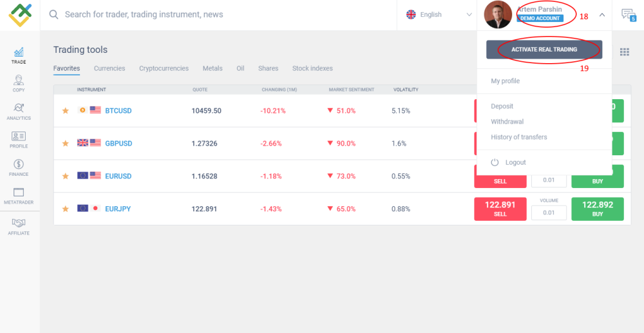The height and width of the screenshot is (333, 644).
Task: Open the Finance sidebar section
Action: pos(19,167)
